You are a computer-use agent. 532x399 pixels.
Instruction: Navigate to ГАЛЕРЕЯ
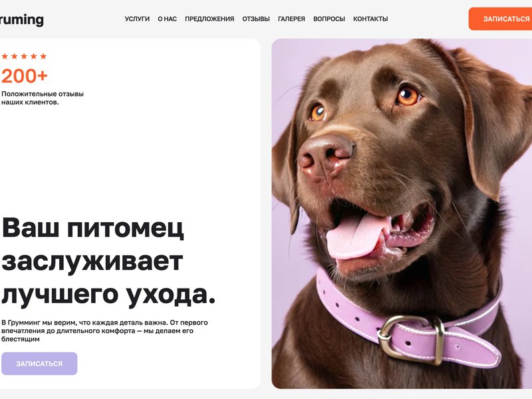291,19
